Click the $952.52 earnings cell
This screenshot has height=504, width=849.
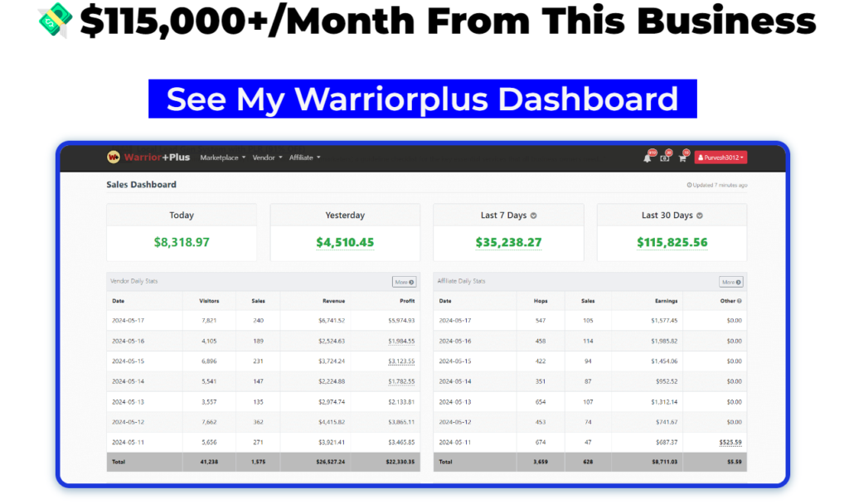tap(667, 381)
